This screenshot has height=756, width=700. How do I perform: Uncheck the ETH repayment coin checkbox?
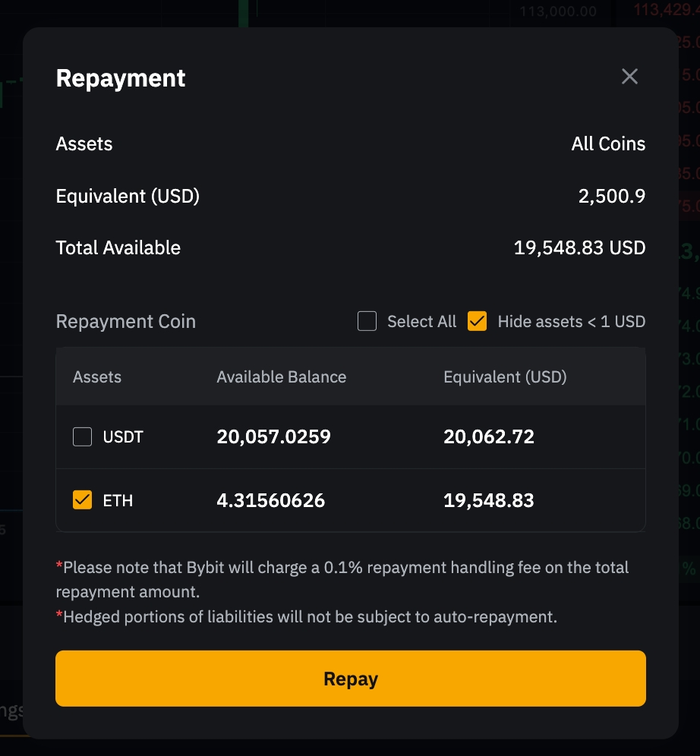pyautogui.click(x=82, y=501)
